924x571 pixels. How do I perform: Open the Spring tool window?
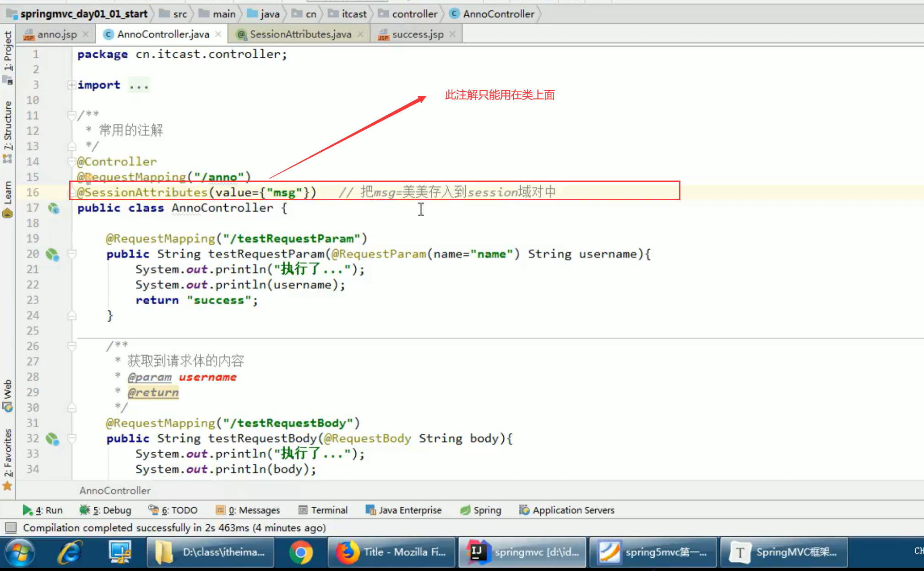[x=481, y=510]
